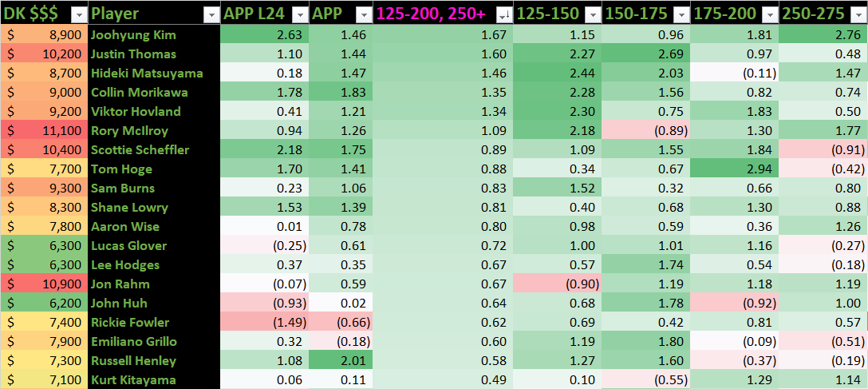Image resolution: width=868 pixels, height=389 pixels.
Task: Select the Justin Thomas player cell
Action: 154,54
